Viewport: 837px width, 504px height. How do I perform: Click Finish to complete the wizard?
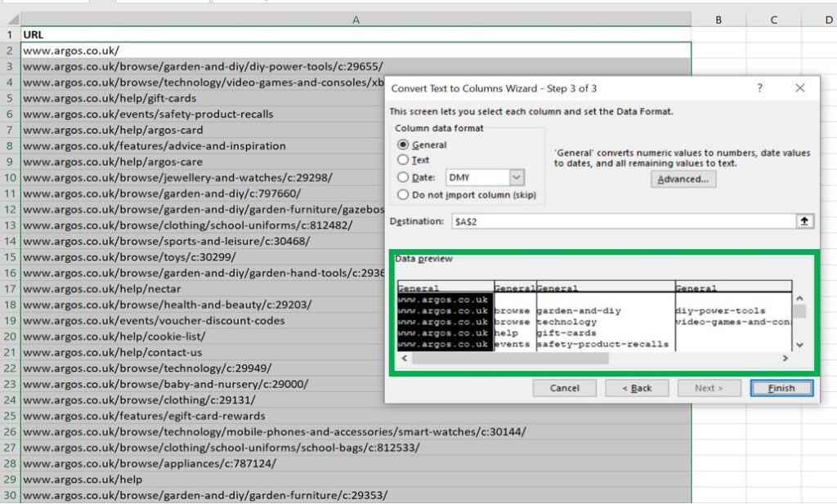[x=781, y=388]
